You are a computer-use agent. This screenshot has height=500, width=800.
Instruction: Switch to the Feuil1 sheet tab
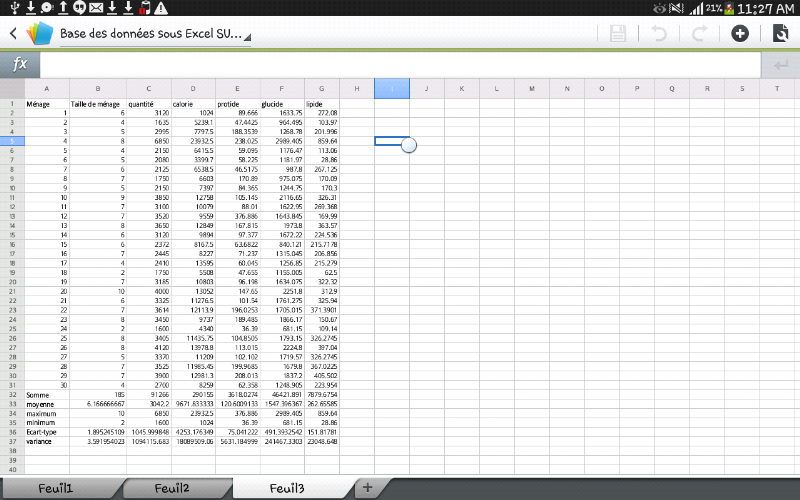55,488
